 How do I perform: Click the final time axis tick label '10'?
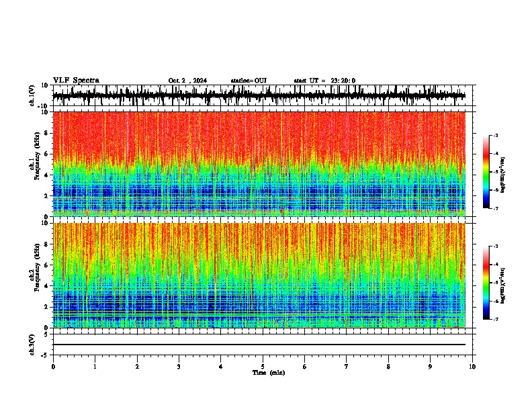(x=472, y=367)
